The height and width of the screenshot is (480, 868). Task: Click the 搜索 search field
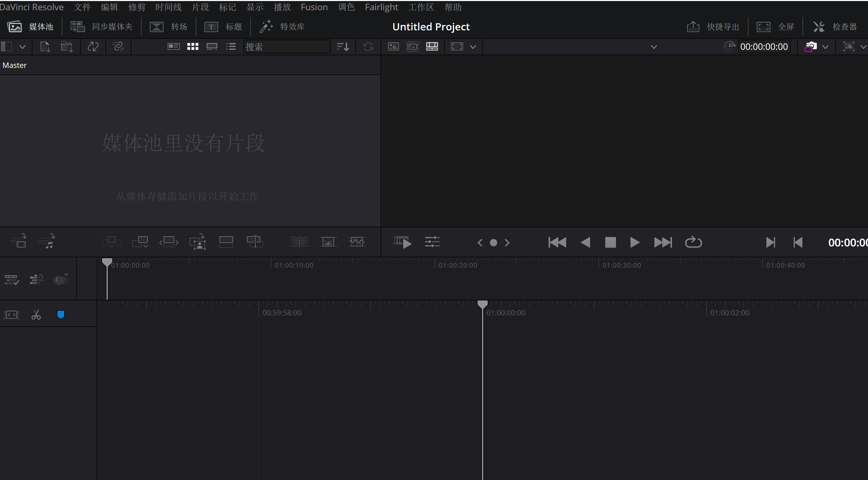tap(287, 47)
